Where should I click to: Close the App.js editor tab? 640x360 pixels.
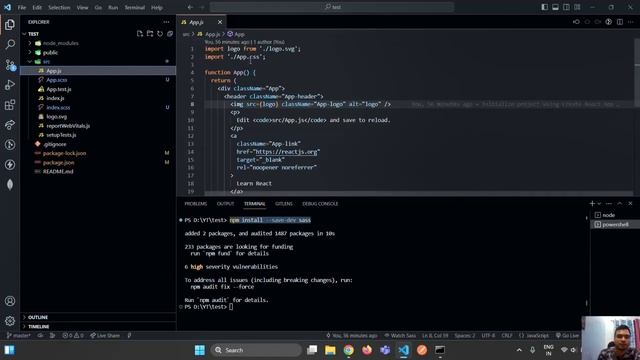pos(220,22)
